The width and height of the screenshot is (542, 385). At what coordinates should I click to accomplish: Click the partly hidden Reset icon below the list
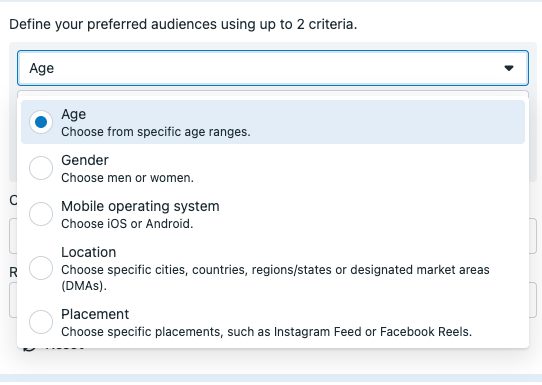tap(29, 348)
